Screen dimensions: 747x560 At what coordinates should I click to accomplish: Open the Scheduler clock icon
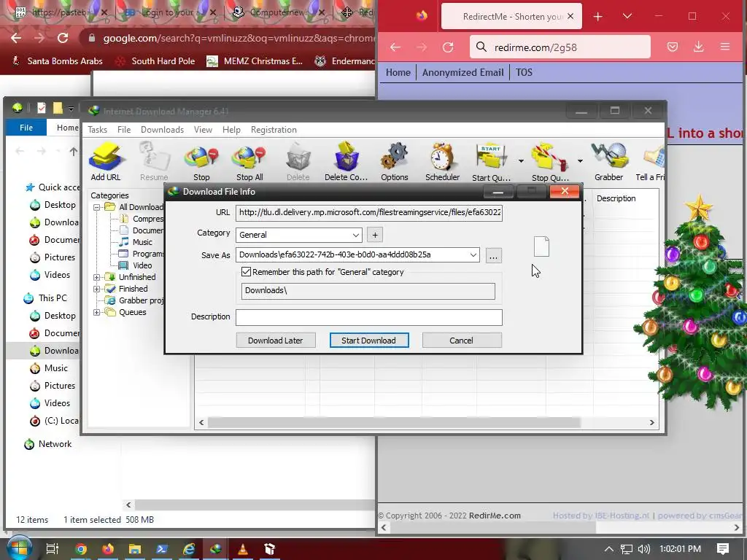pyautogui.click(x=443, y=161)
